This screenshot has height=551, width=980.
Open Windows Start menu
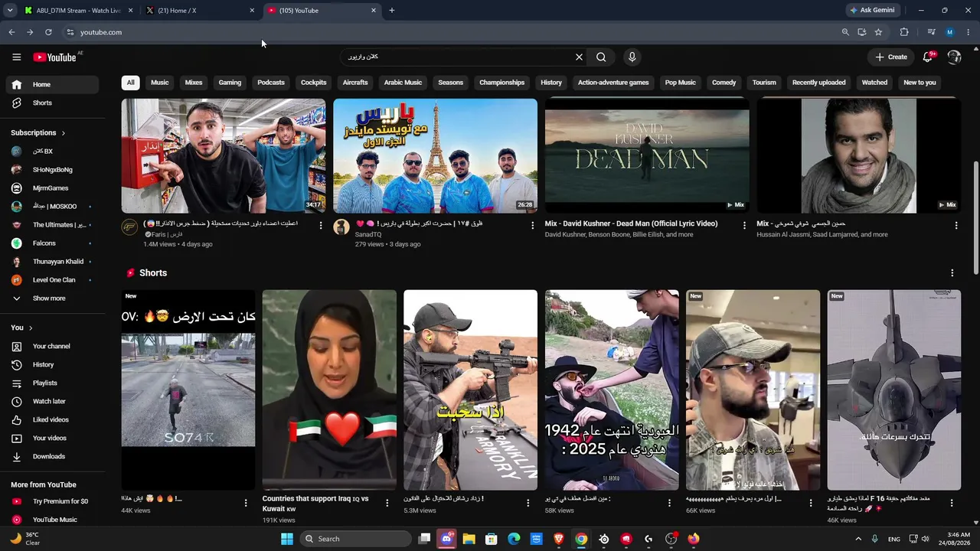click(287, 539)
